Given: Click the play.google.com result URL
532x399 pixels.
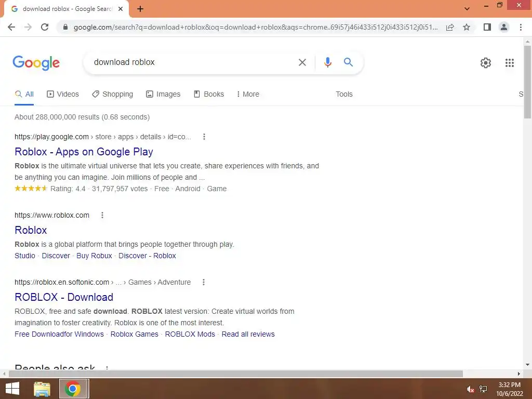Looking at the screenshot, I should (x=103, y=137).
